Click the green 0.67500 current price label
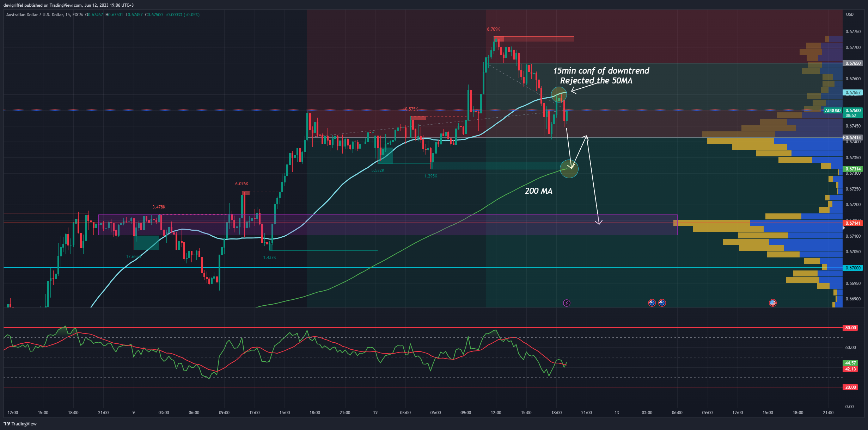Image resolution: width=868 pixels, height=430 pixels. tap(853, 111)
